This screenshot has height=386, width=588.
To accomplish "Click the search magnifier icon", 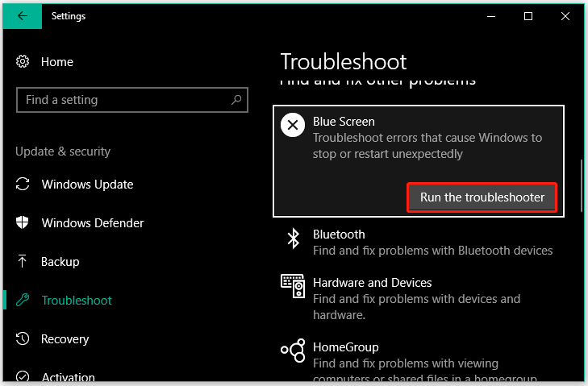I will coord(236,101).
